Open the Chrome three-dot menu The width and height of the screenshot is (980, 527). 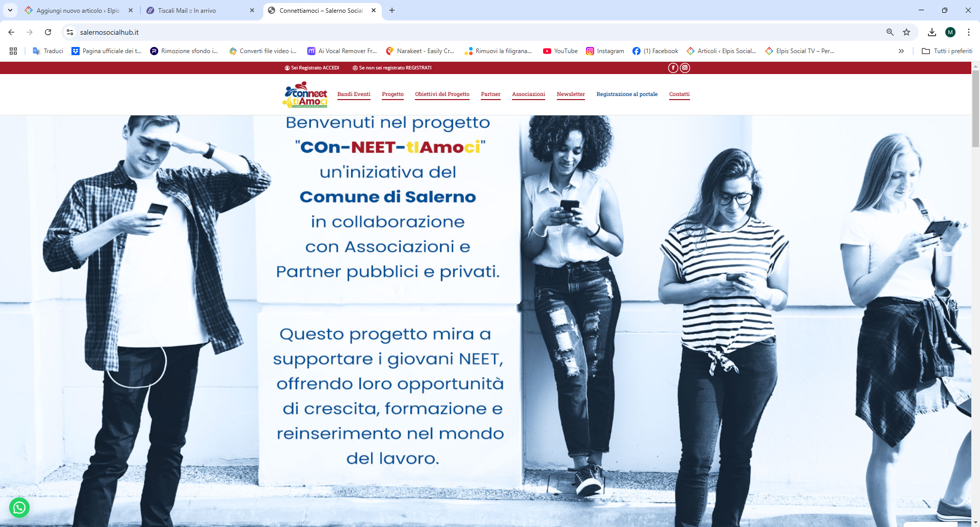(968, 32)
